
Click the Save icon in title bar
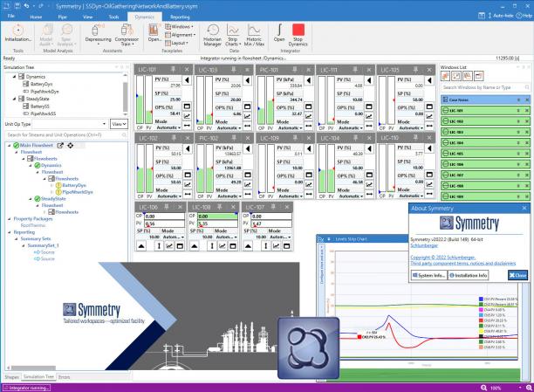[17, 6]
